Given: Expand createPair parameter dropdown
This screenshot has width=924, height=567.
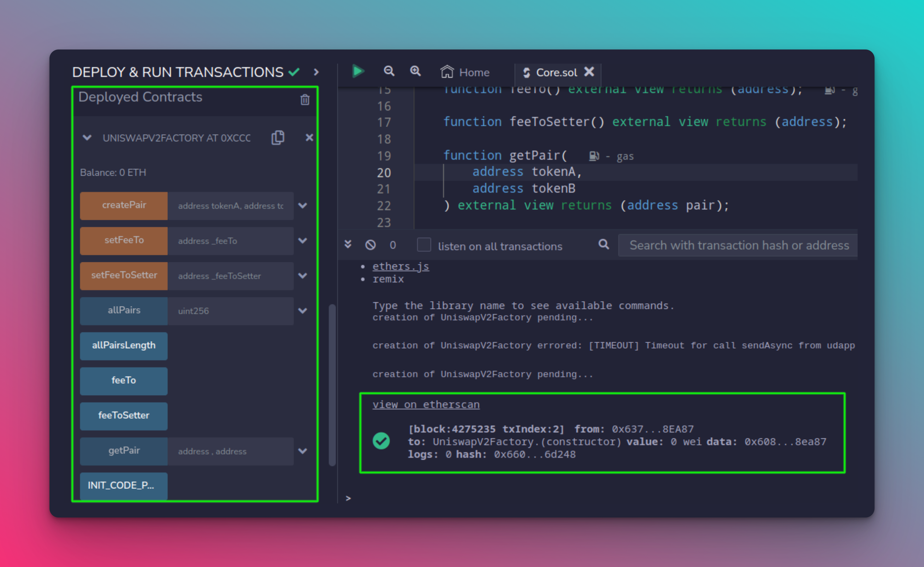Looking at the screenshot, I should click(303, 206).
